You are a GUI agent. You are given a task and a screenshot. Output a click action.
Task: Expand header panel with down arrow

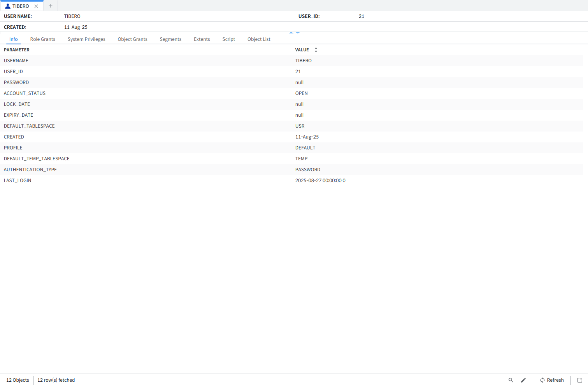pyautogui.click(x=298, y=33)
